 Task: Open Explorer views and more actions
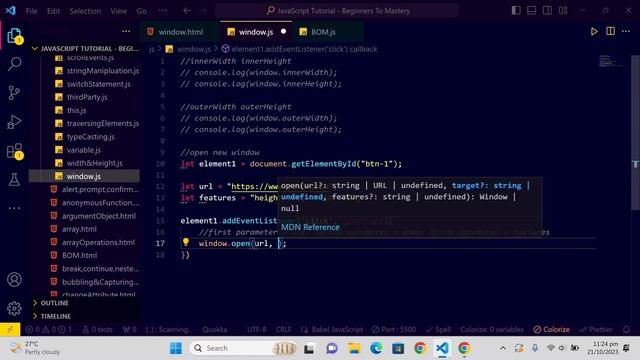[x=126, y=31]
